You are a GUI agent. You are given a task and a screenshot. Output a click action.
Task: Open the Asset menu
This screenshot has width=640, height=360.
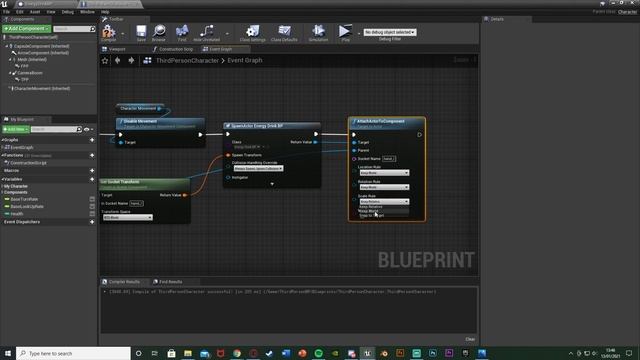pos(35,12)
